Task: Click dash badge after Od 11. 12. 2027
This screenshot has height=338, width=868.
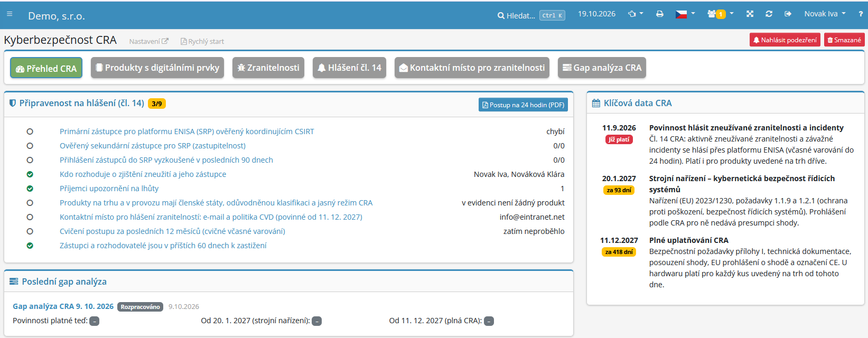Action: pyautogui.click(x=489, y=321)
